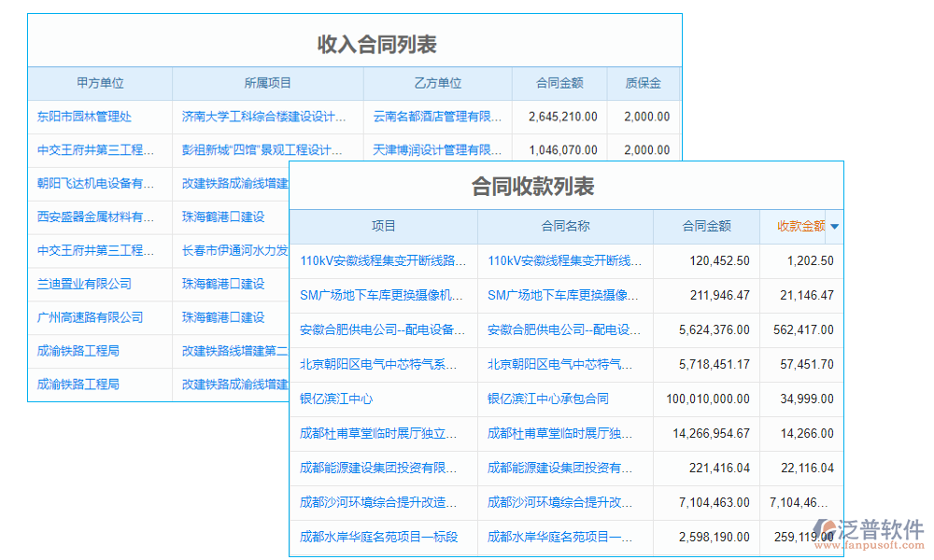Open the 收款金额 sort dropdown
The image size is (934, 560).
[834, 227]
